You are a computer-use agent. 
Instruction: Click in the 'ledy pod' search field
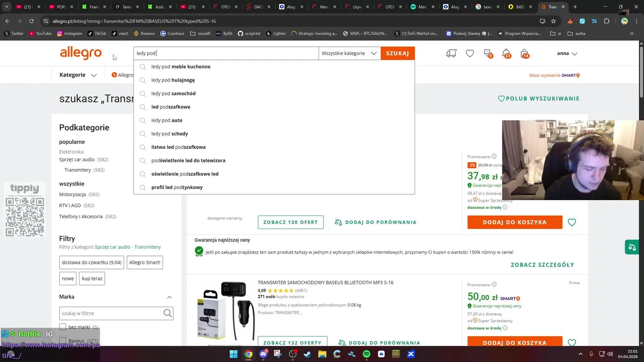coord(226,53)
